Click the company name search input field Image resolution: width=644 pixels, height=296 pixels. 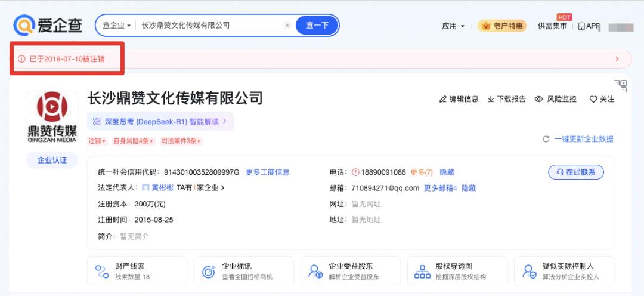[209, 26]
